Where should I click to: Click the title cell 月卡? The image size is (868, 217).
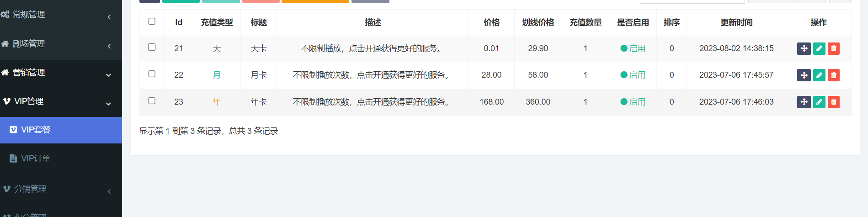(259, 75)
